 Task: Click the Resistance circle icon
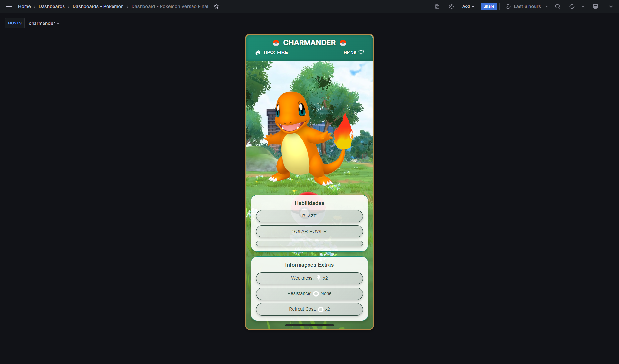316,294
